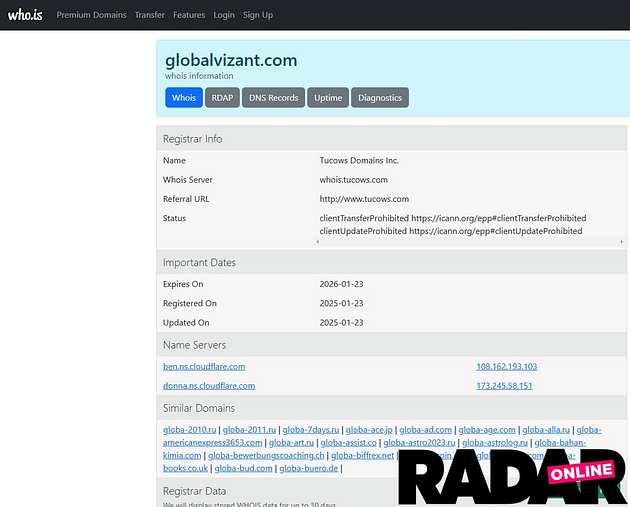Open donna.ns.cloudflare.com name server link

[x=209, y=386]
